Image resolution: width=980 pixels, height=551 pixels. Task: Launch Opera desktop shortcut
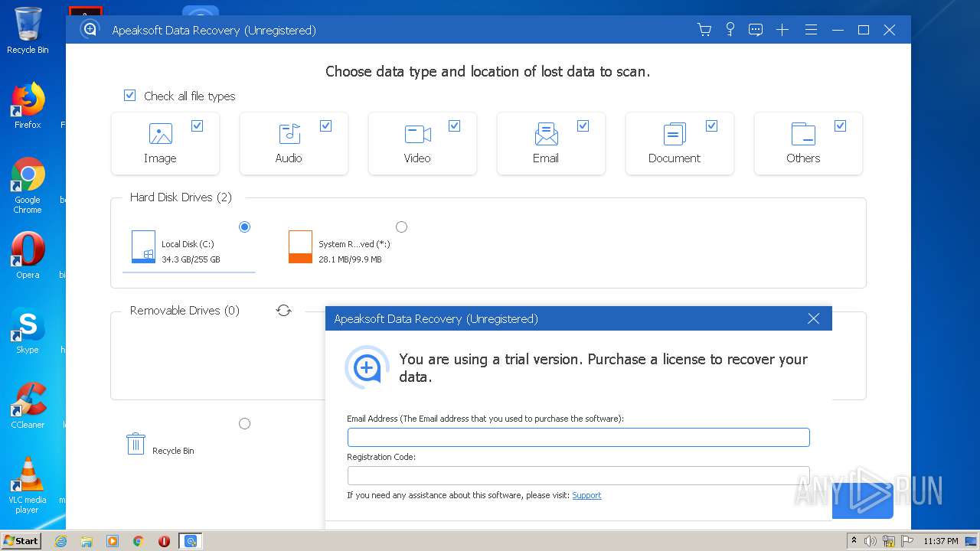(28, 256)
